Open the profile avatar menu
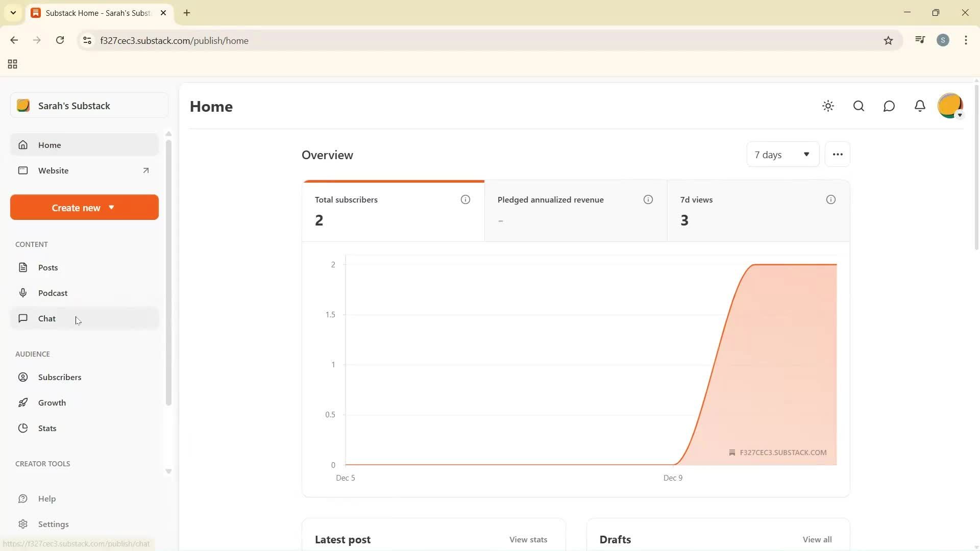This screenshot has width=980, height=551. (x=950, y=106)
